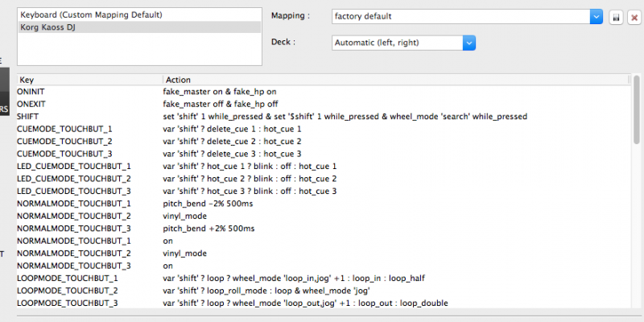The width and height of the screenshot is (644, 322).
Task: Open the Deck dropdown set to Automatic
Action: 403,43
